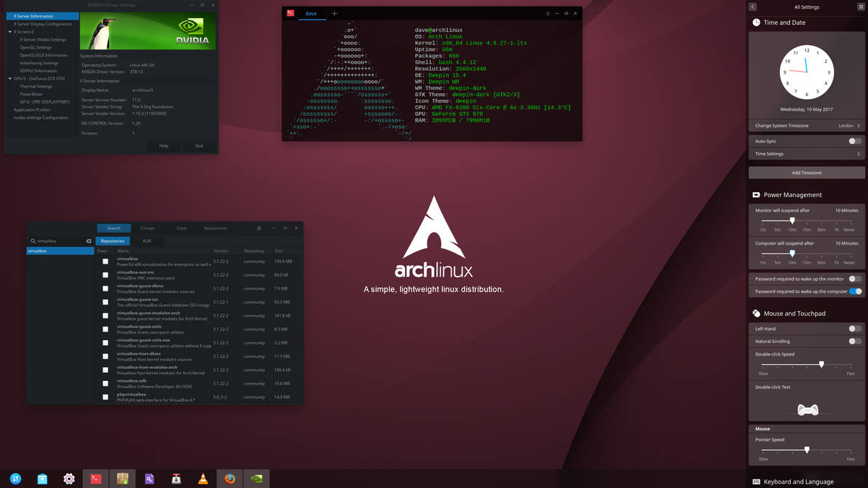Open Control Center gear icon in the dock
This screenshot has height=488, width=868.
click(x=68, y=479)
